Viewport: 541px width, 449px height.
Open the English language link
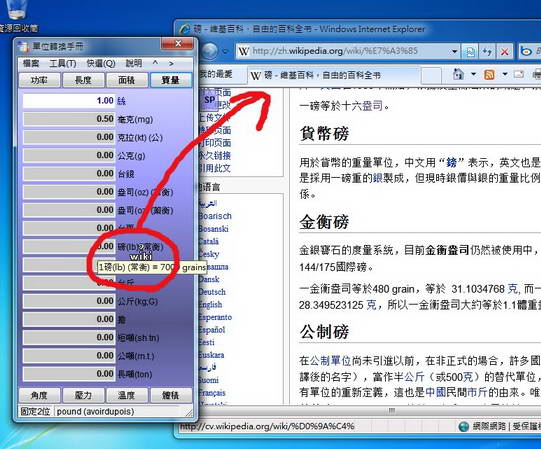(210, 305)
